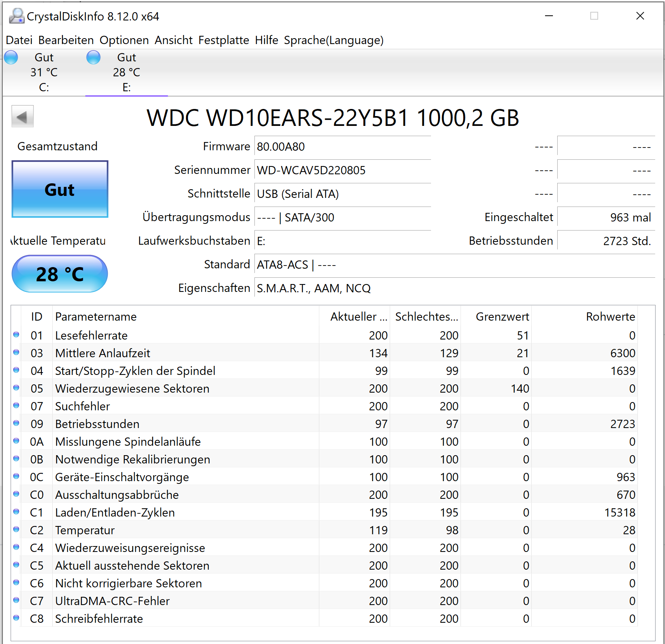665x644 pixels.
Task: Click the Aktueller column header
Action: [x=354, y=317]
